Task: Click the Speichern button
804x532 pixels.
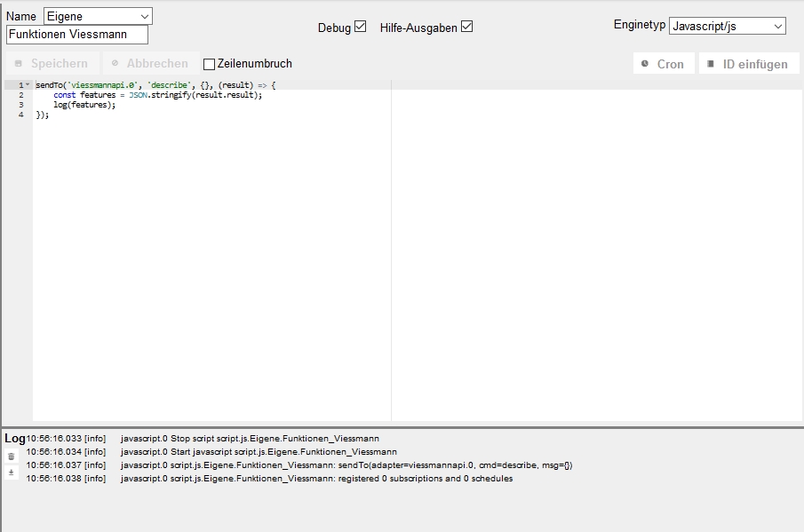Action: pos(52,64)
